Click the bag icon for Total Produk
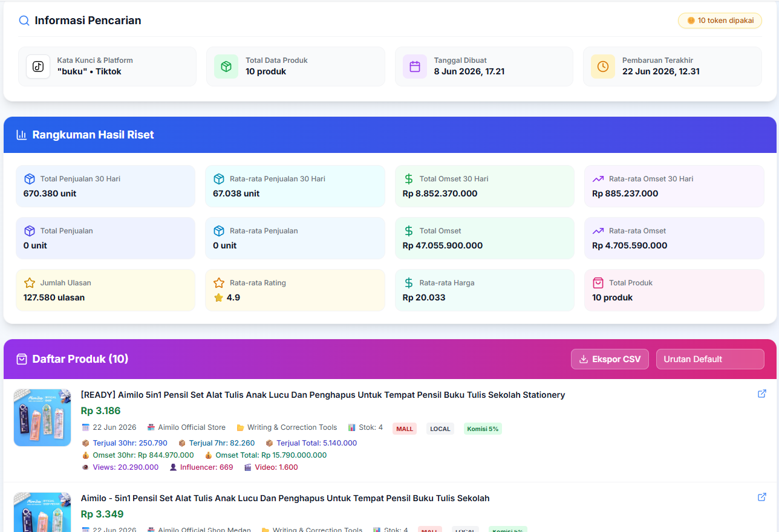 tap(598, 283)
